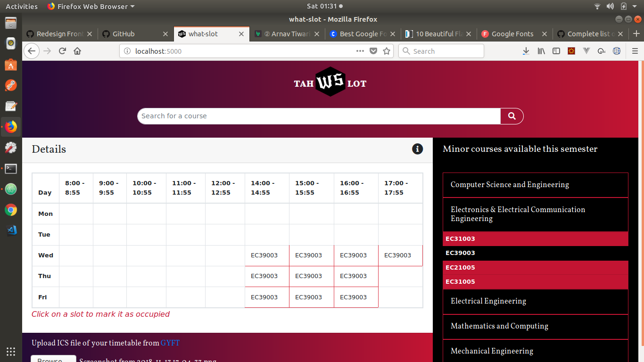Expand Electrical Engineering course list
This screenshot has width=644, height=362.
[x=536, y=301]
